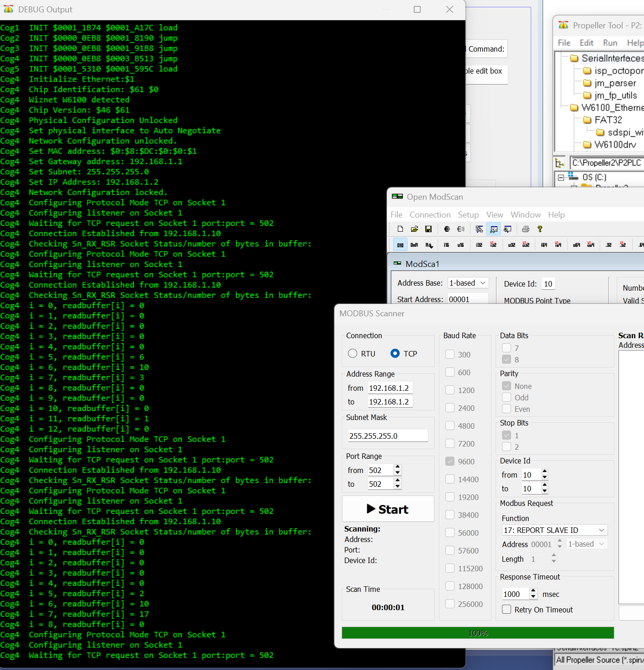644x670 pixels.
Task: Click the green 100% scan progress bar
Action: (478, 633)
